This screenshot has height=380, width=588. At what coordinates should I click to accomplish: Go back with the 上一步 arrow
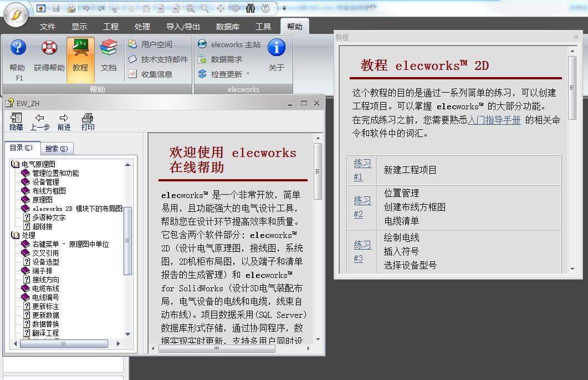40,122
